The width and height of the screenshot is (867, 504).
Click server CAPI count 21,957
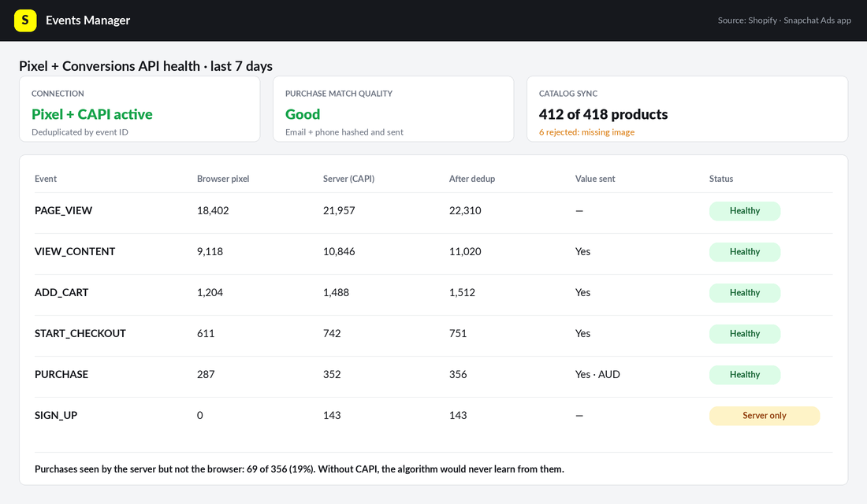(x=339, y=210)
